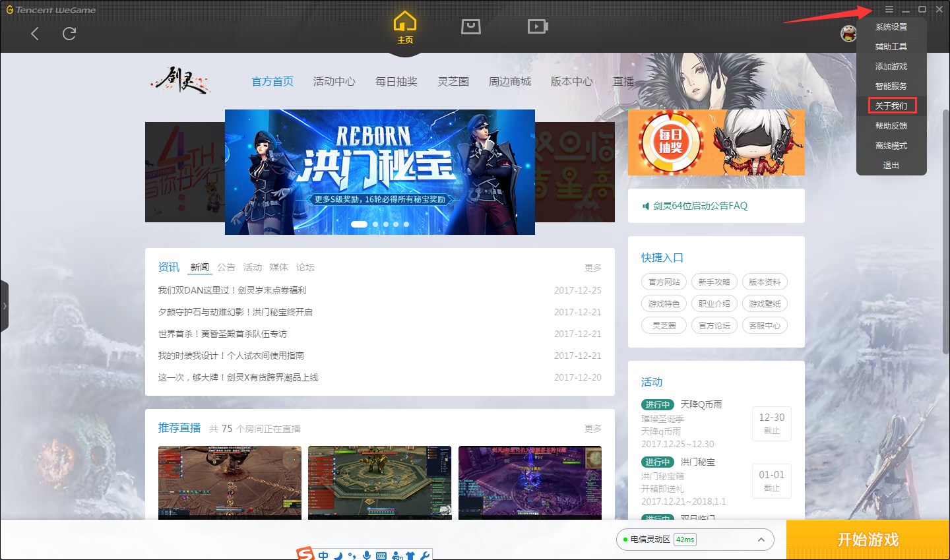Select 智能服务 from the menu
The image size is (950, 560).
pos(891,86)
